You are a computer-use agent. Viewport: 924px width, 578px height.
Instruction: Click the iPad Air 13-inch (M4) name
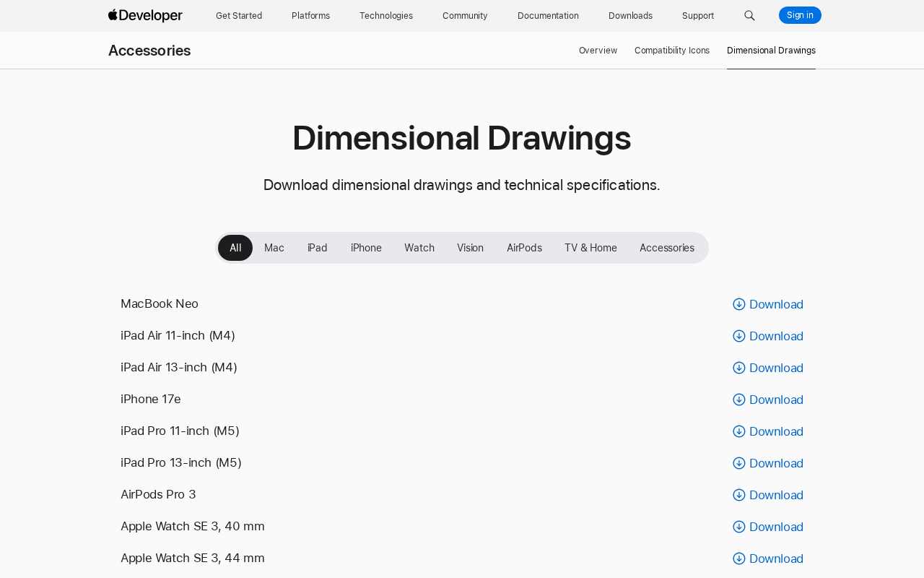(179, 368)
